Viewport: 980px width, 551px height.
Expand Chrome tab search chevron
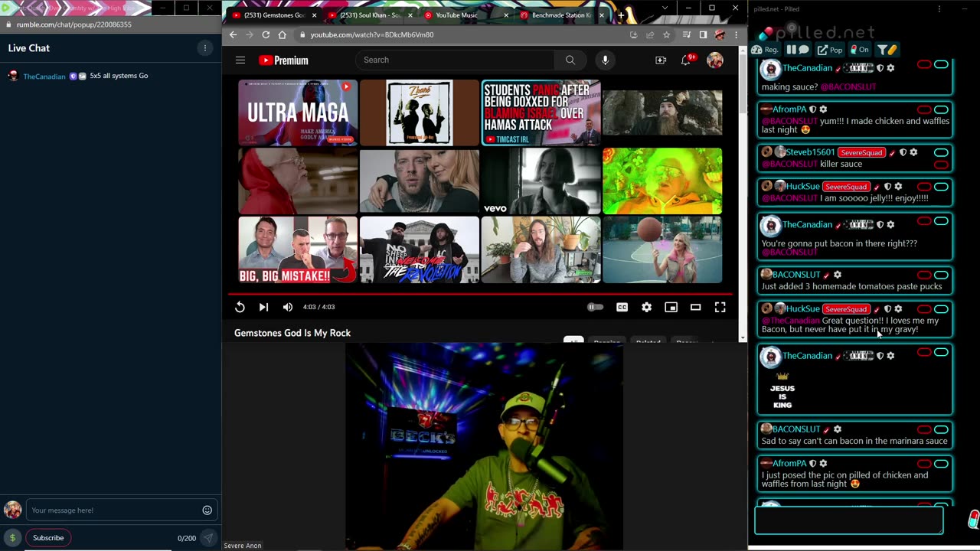665,8
